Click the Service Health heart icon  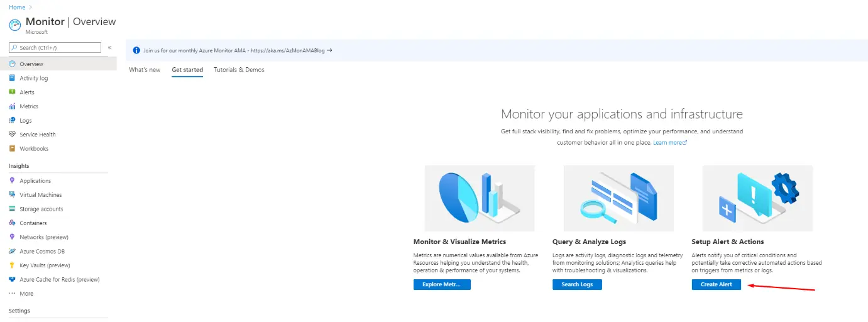pyautogui.click(x=13, y=135)
